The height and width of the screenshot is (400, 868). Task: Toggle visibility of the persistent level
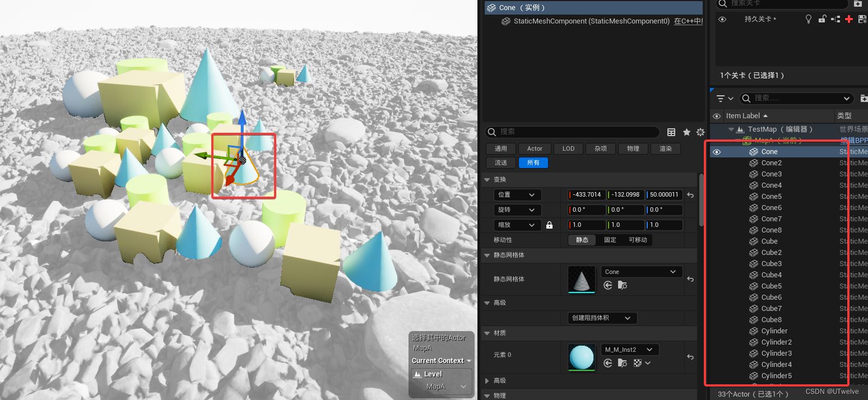(x=722, y=19)
